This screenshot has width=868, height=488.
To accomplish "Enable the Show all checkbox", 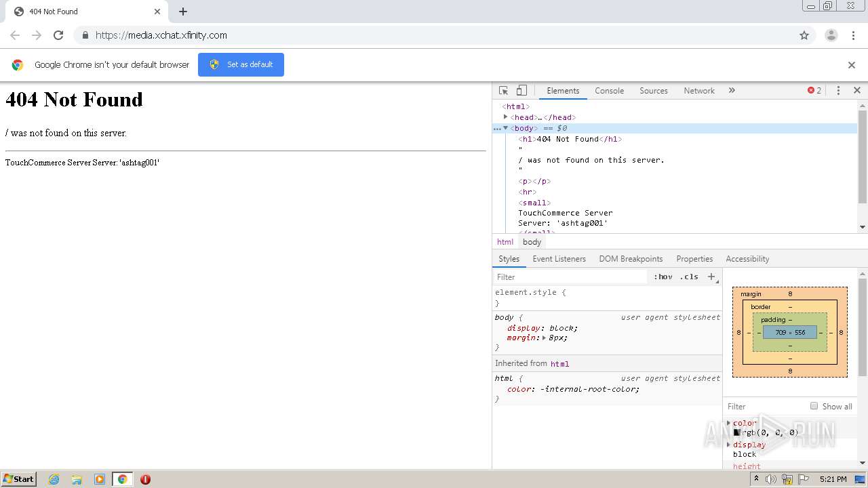I will click(x=814, y=406).
